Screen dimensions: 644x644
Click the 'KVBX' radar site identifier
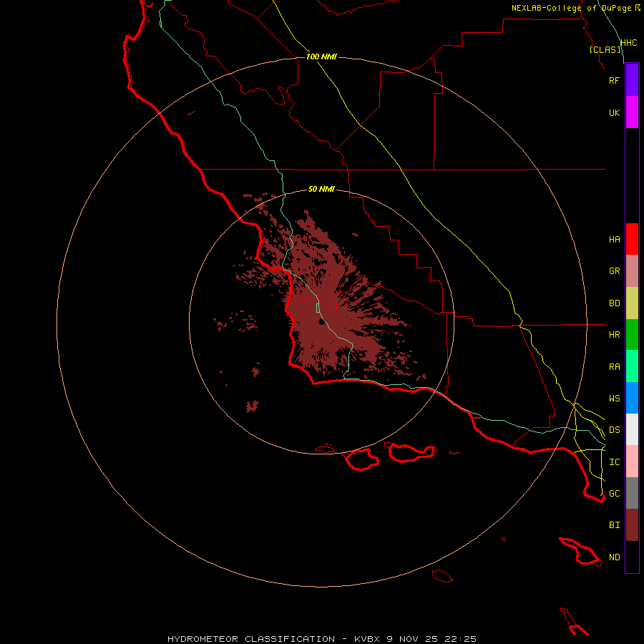(367, 639)
